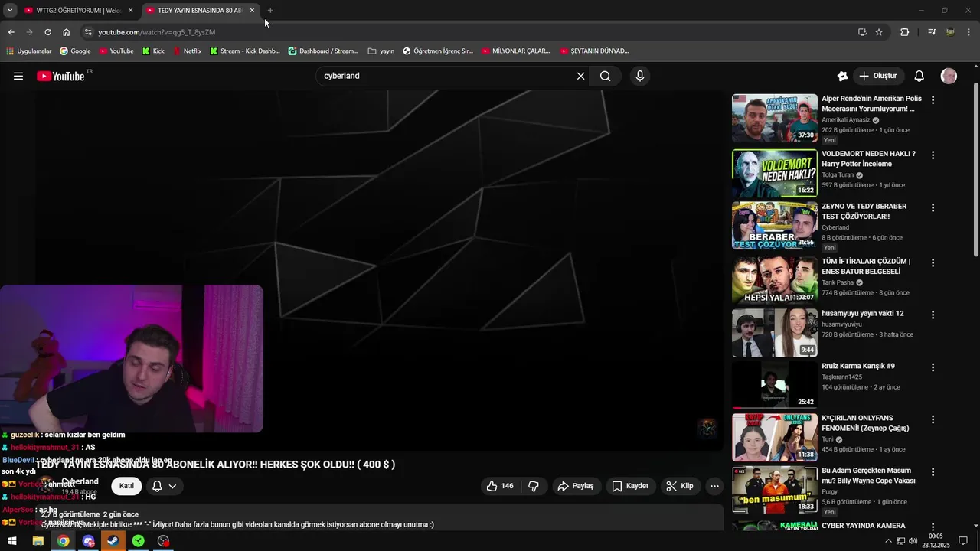
Task: Toggle channel notification bell under video
Action: tap(157, 486)
